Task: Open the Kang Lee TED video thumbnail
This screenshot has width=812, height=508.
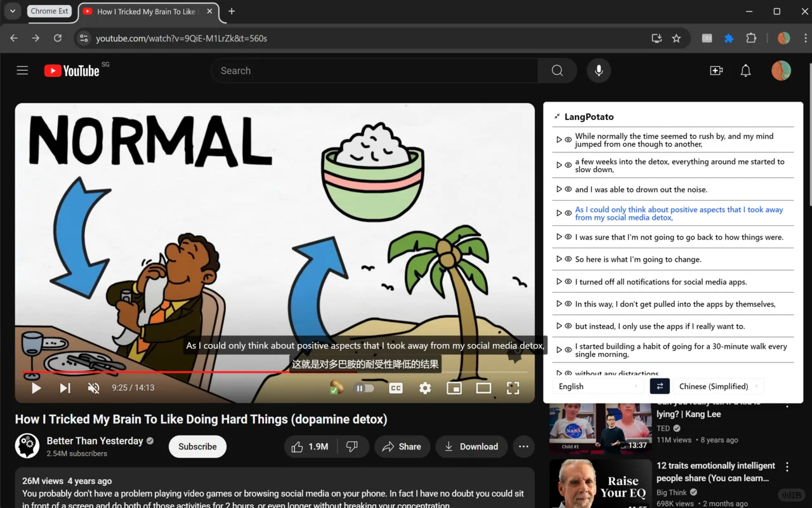Action: click(x=600, y=427)
